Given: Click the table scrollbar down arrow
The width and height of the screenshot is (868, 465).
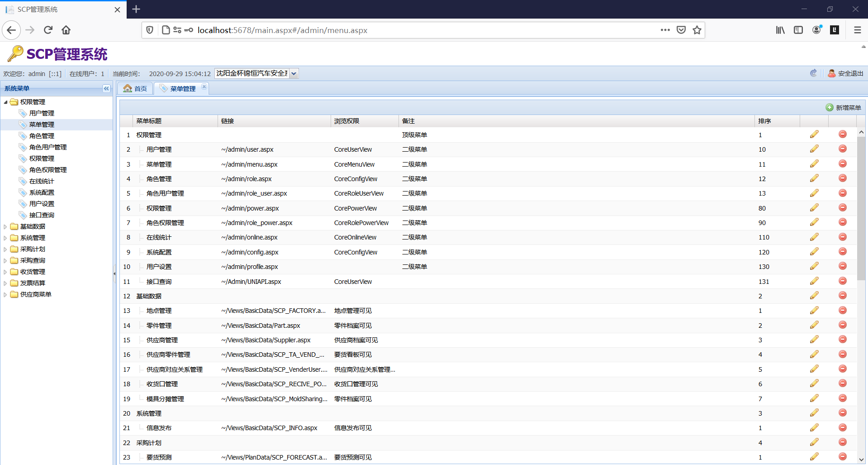Looking at the screenshot, I should pyautogui.click(x=861, y=460).
